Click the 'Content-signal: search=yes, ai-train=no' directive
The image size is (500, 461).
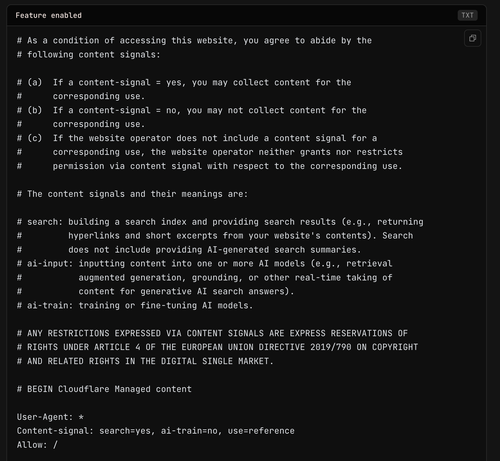[156, 431]
